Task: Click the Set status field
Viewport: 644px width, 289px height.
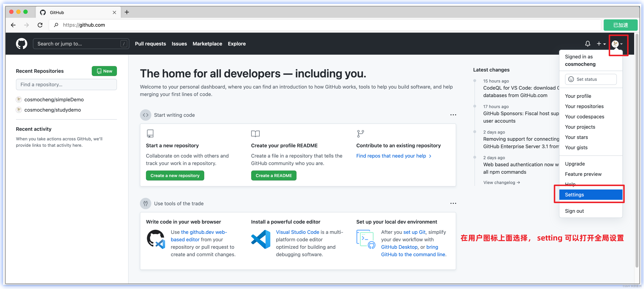Action: [x=591, y=79]
